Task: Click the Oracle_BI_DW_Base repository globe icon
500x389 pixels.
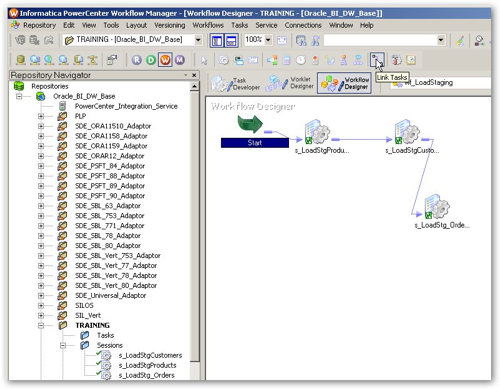Action: point(41,97)
